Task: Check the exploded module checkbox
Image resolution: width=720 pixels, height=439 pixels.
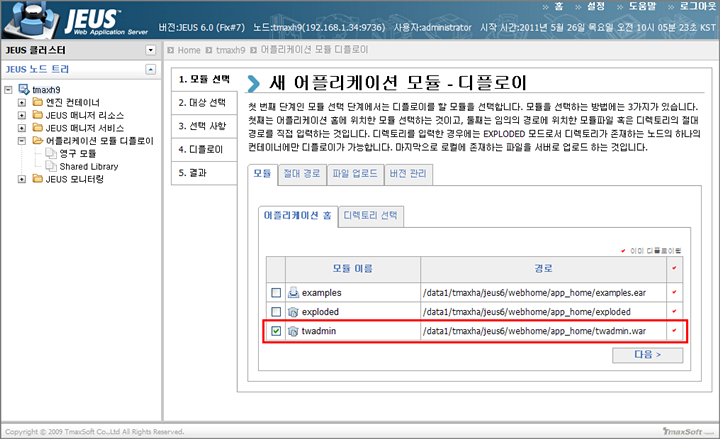Action: [276, 312]
